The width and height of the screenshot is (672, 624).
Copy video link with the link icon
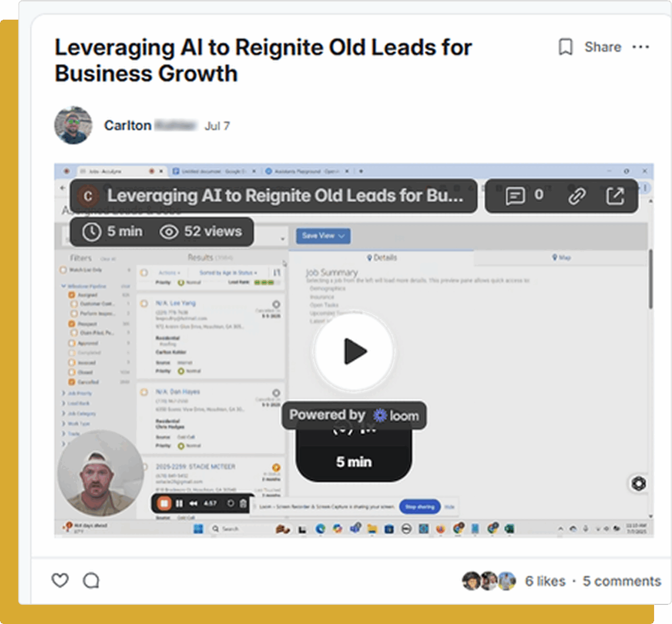[577, 196]
